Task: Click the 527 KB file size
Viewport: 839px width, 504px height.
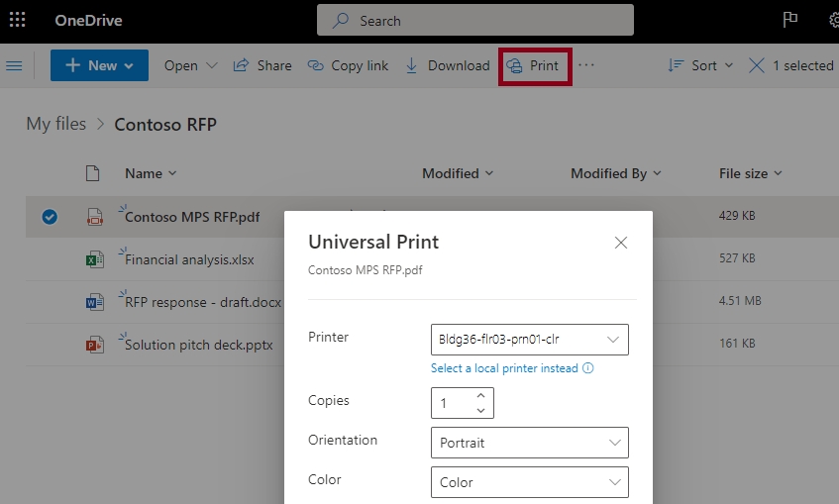Action: click(x=737, y=258)
